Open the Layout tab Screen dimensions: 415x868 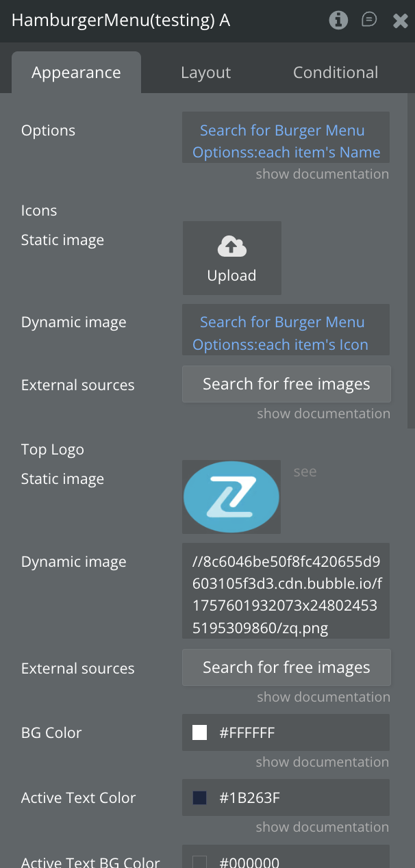tap(205, 73)
